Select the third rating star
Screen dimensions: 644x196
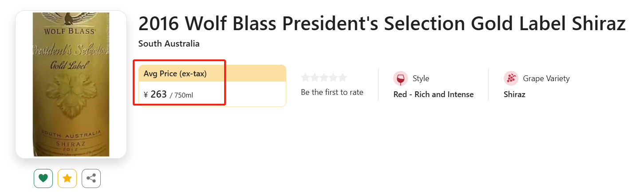coord(324,78)
